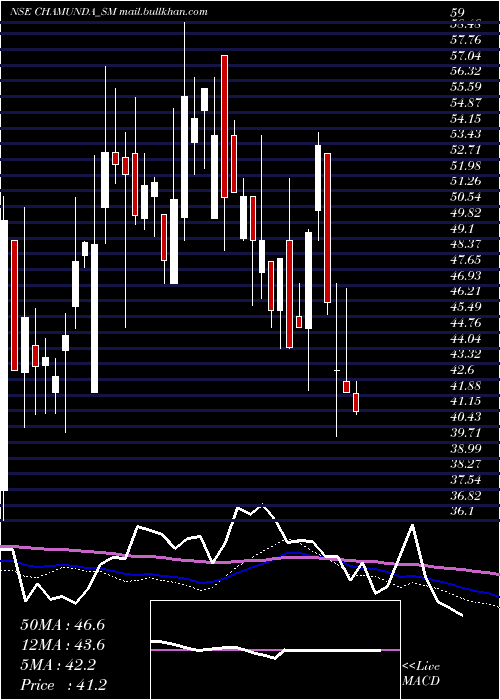The height and width of the screenshot is (700, 500).
Task: Click the 44.76 price axis label
Action: coord(466,323)
